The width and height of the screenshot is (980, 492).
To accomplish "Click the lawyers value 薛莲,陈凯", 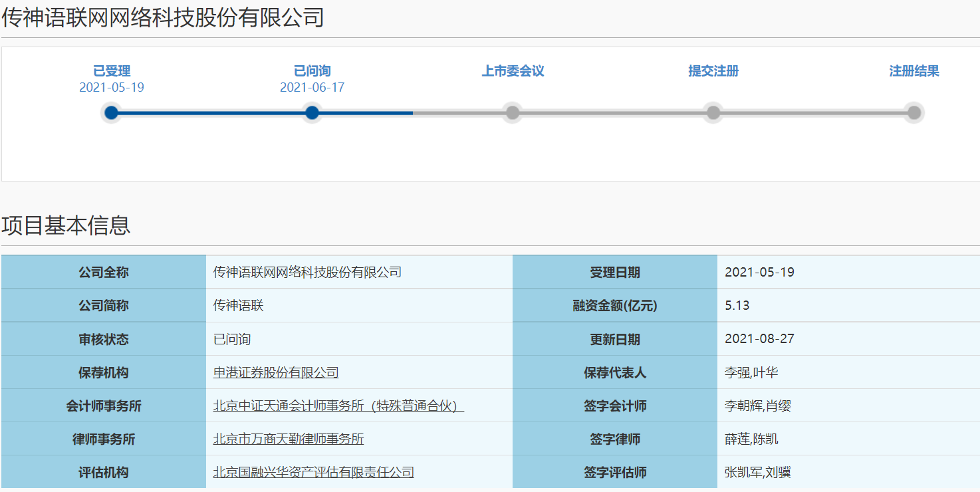I will click(751, 439).
